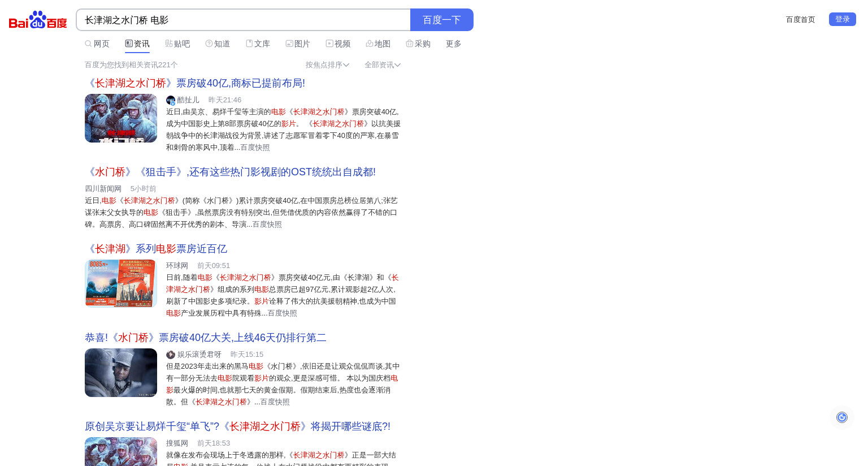Select the 资讯 tab

tap(137, 44)
